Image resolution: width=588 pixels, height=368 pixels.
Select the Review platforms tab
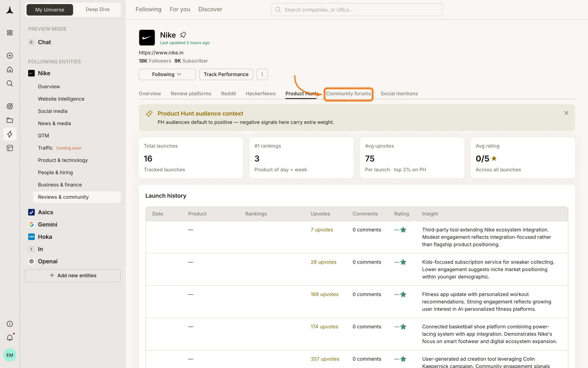(191, 94)
